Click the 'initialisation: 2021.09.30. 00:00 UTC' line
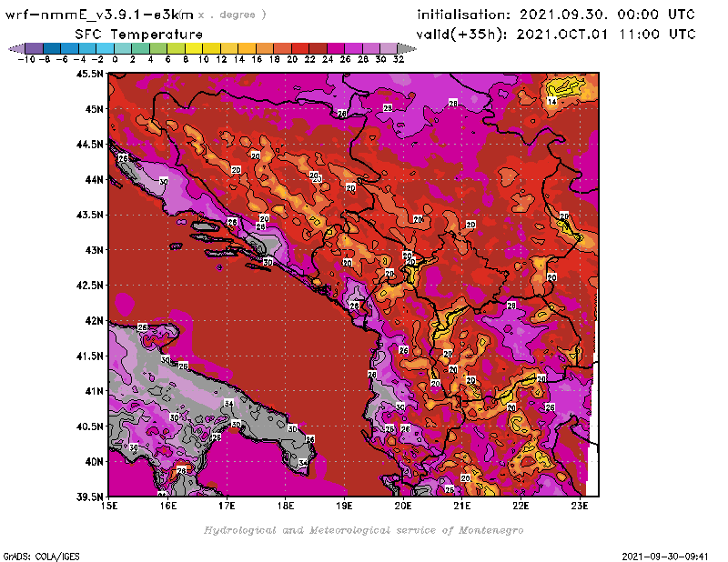Image resolution: width=728 pixels, height=562 pixels. pos(556,15)
